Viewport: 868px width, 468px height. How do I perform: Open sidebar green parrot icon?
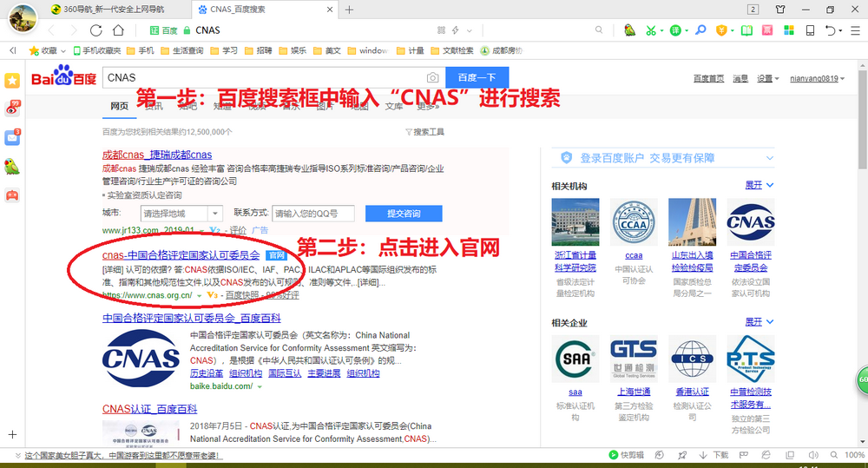(x=12, y=166)
